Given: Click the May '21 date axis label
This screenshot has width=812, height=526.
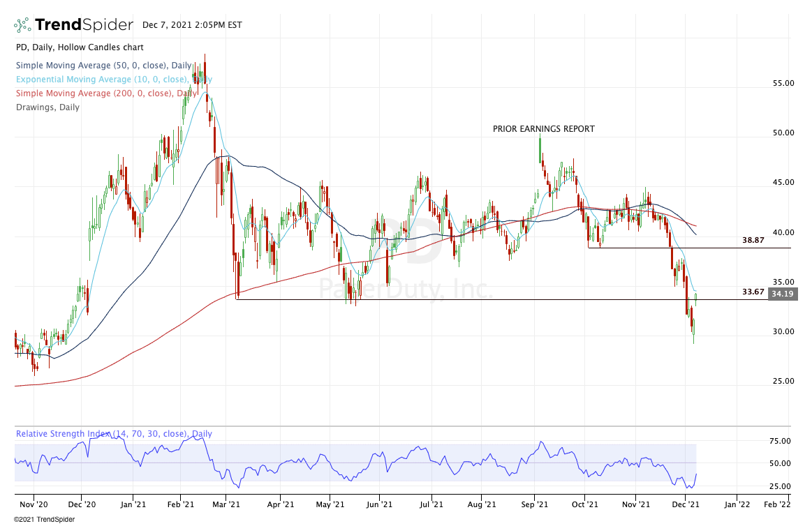Looking at the screenshot, I should pyautogui.click(x=330, y=504).
